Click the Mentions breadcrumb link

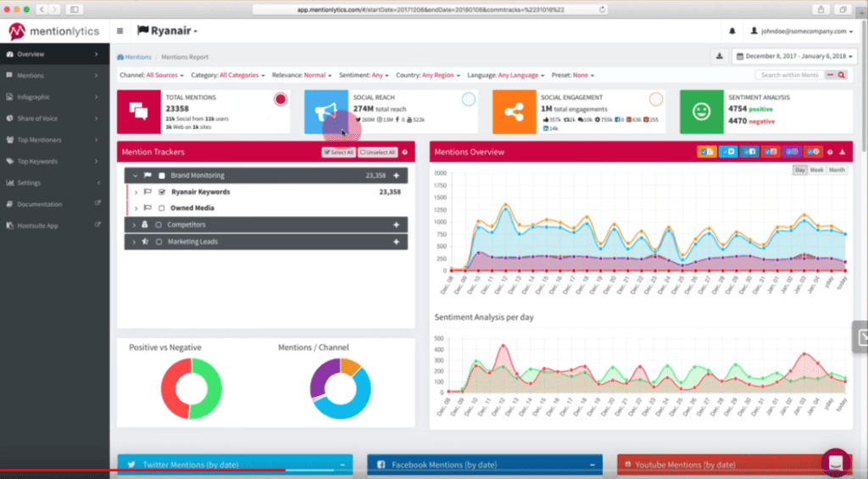coord(134,57)
